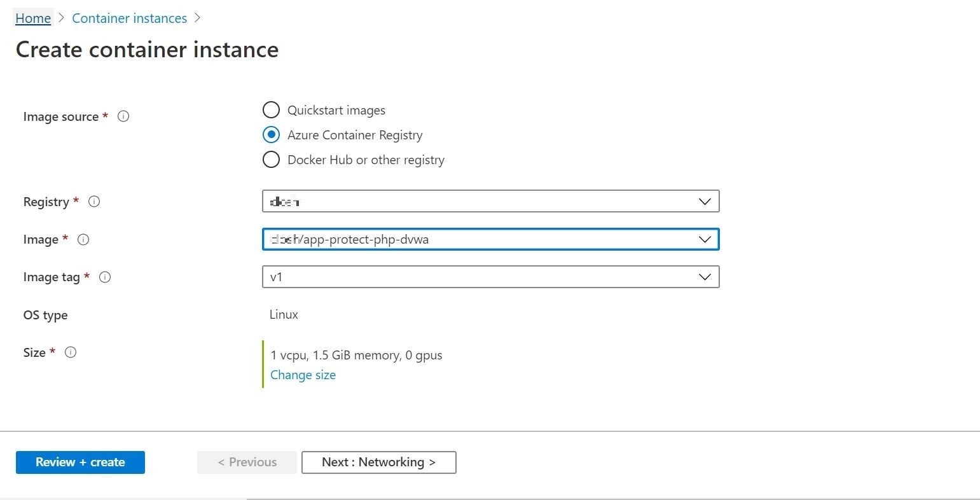Expand the Image dropdown with app-protect-php-dvwa
The width and height of the screenshot is (980, 500).
tap(490, 239)
